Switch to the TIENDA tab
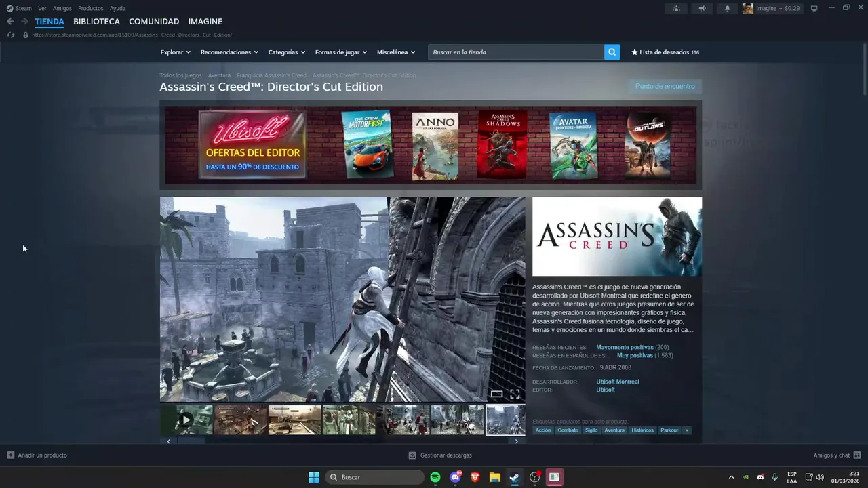Screen dimensions: 868x488 tap(50, 22)
